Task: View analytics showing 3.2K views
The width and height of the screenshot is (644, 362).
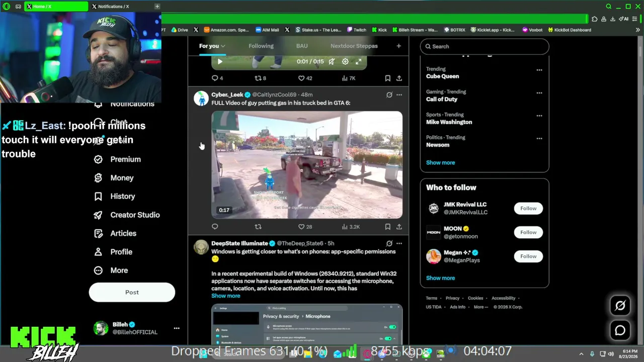Action: [x=350, y=227]
